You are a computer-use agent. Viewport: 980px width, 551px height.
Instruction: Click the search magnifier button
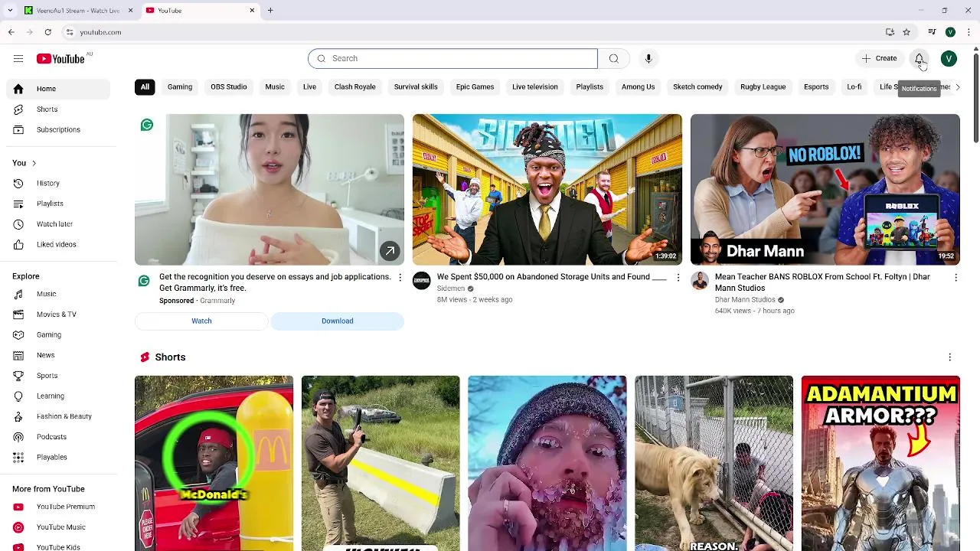(x=614, y=58)
